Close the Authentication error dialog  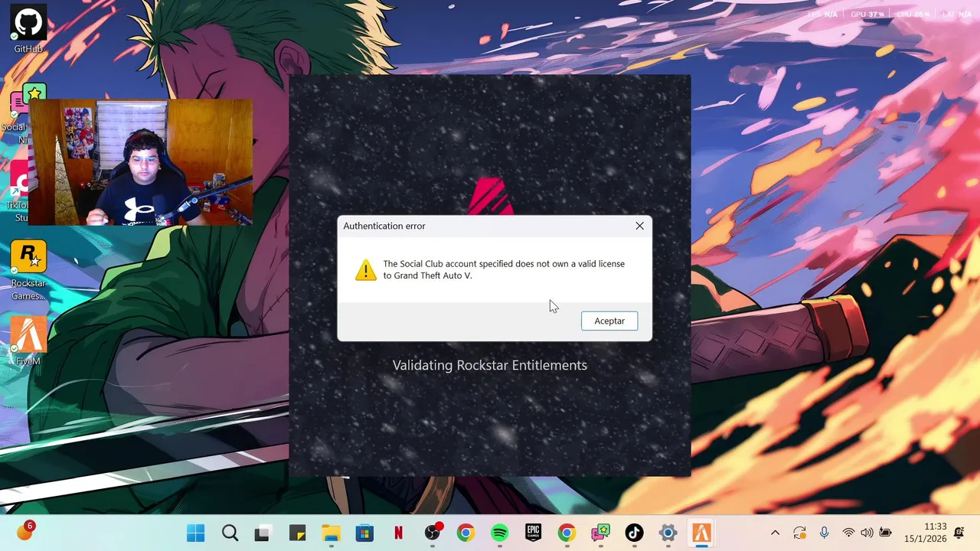(639, 226)
